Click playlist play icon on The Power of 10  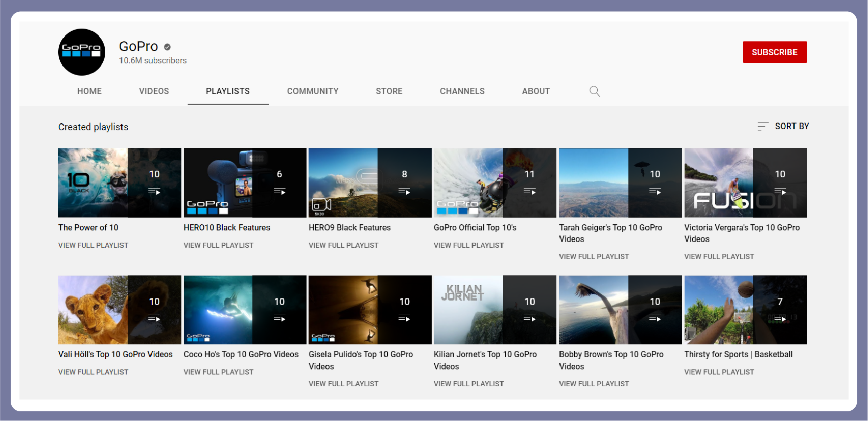154,192
